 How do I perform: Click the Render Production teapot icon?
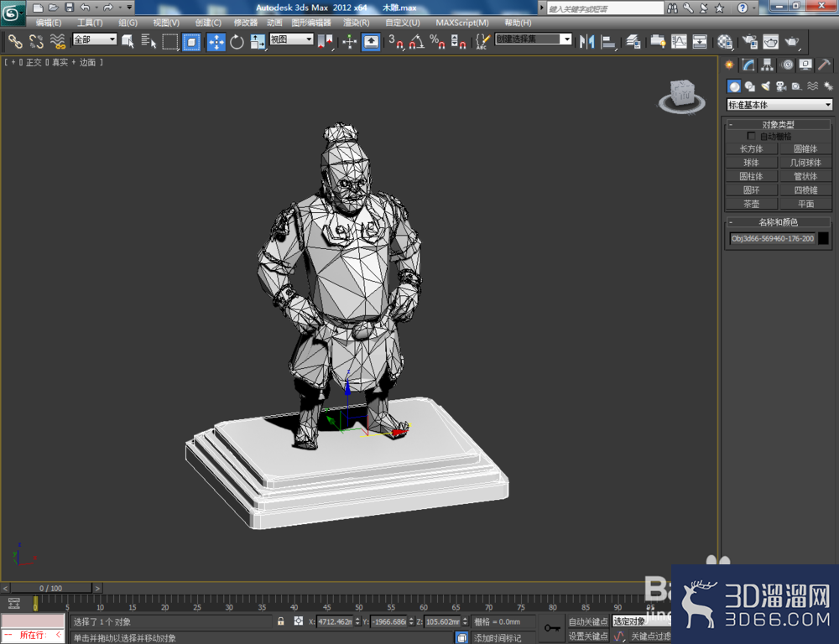[x=792, y=41]
